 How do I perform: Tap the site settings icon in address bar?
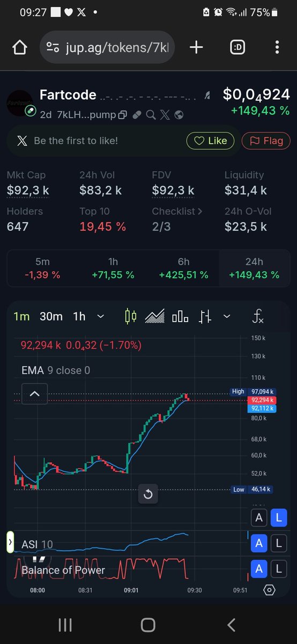click(x=53, y=48)
